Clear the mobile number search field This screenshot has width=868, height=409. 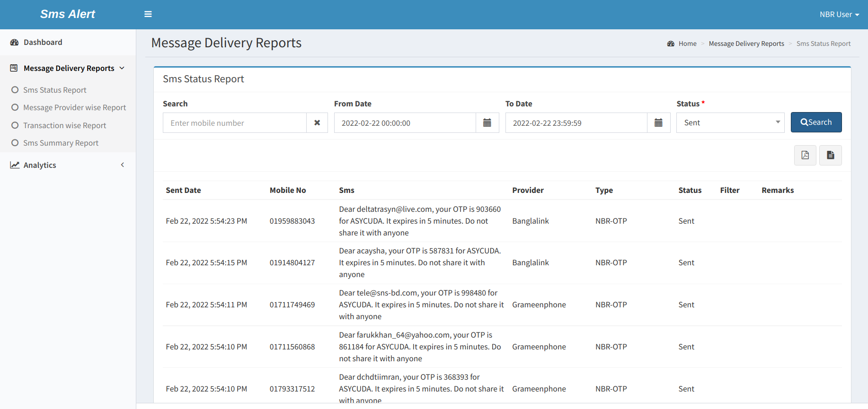pyautogui.click(x=317, y=123)
